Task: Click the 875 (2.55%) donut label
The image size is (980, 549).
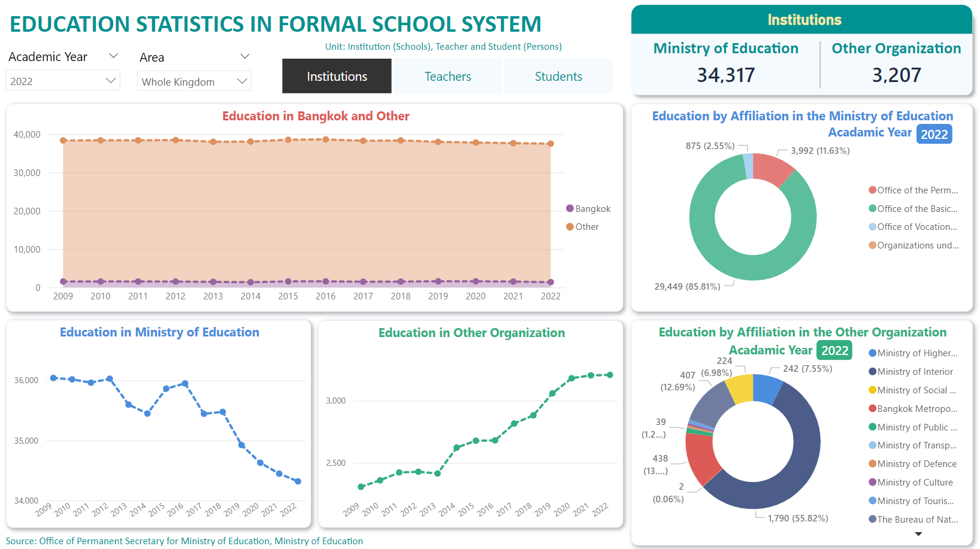Action: tap(710, 146)
